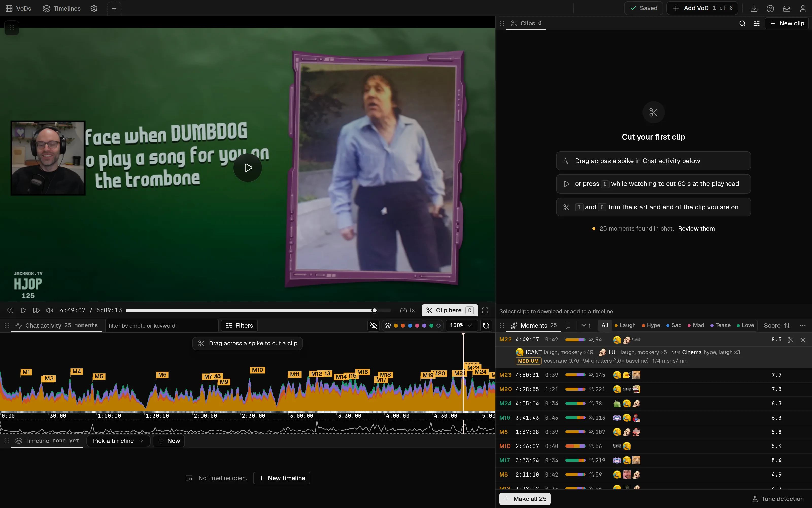
Task: Open clip options sliders icon
Action: [757, 23]
